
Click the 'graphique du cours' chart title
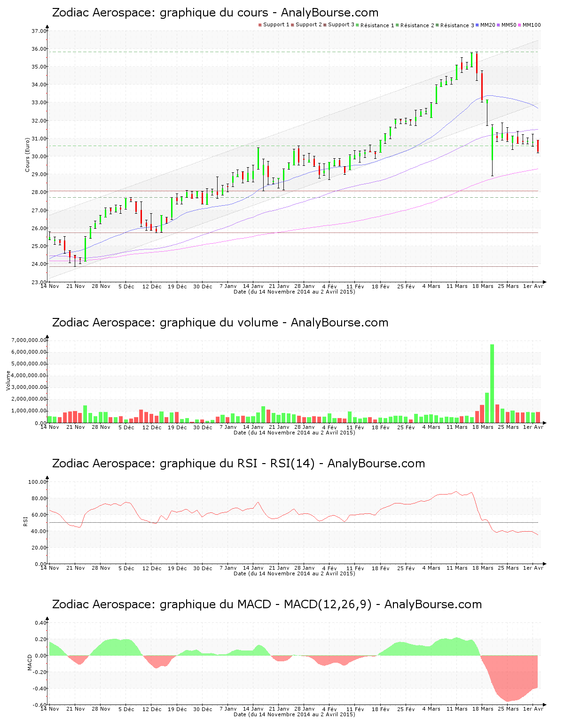215,13
